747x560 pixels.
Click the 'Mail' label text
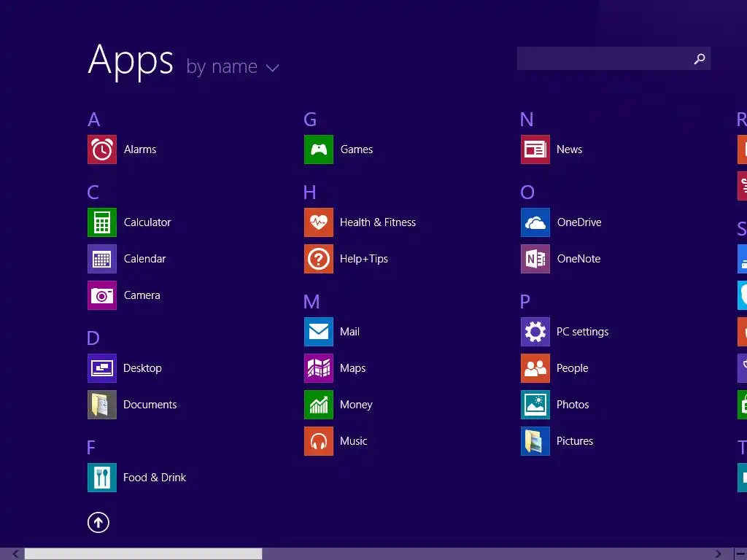point(349,332)
